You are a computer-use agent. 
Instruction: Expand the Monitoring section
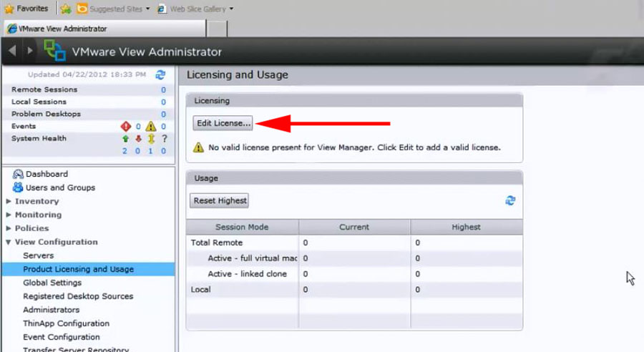coord(9,215)
